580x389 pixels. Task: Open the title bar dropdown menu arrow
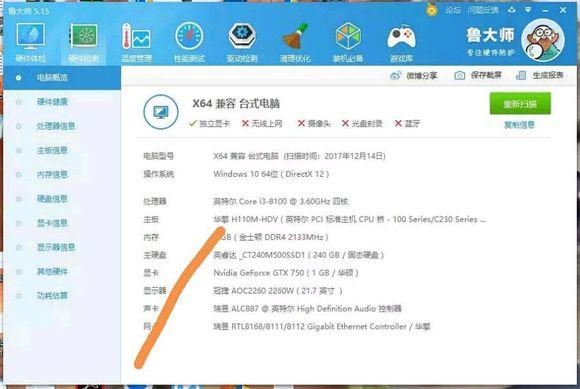528,10
